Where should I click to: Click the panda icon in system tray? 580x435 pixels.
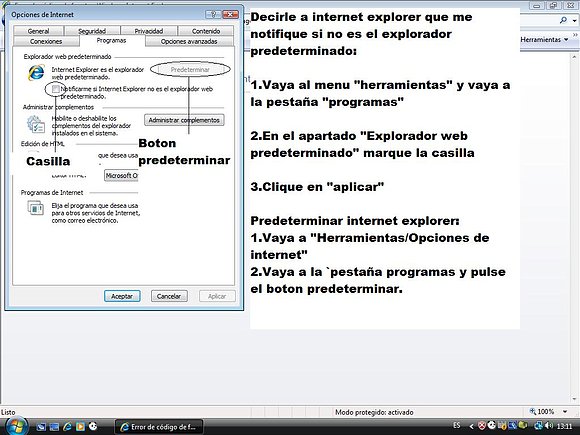pos(492,425)
